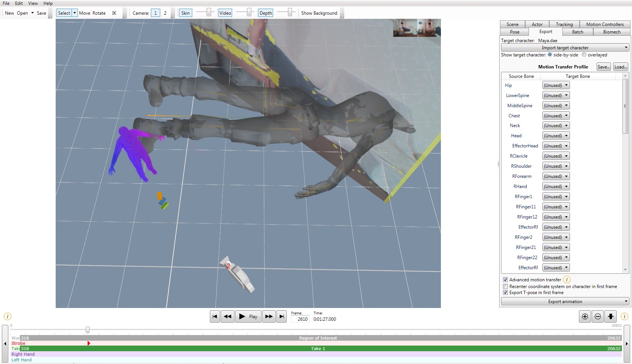Enable Recenter coordinate system checkbox
This screenshot has width=632, height=364.
point(506,286)
